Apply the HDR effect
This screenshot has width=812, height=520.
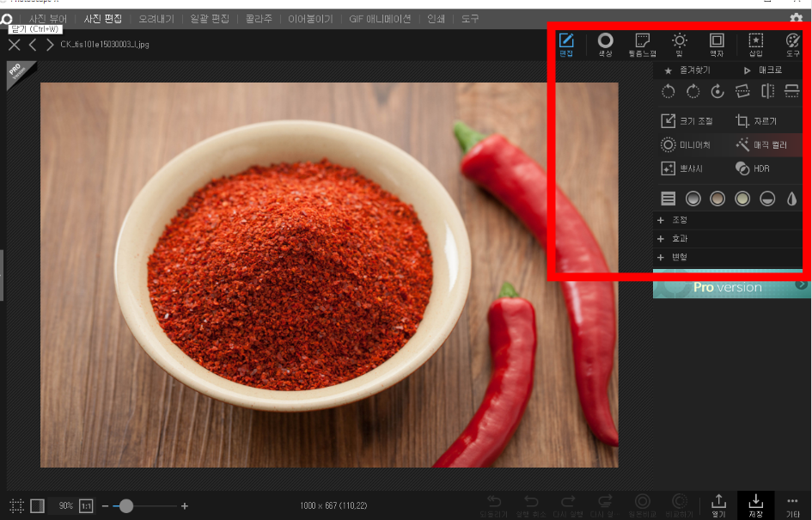(753, 168)
